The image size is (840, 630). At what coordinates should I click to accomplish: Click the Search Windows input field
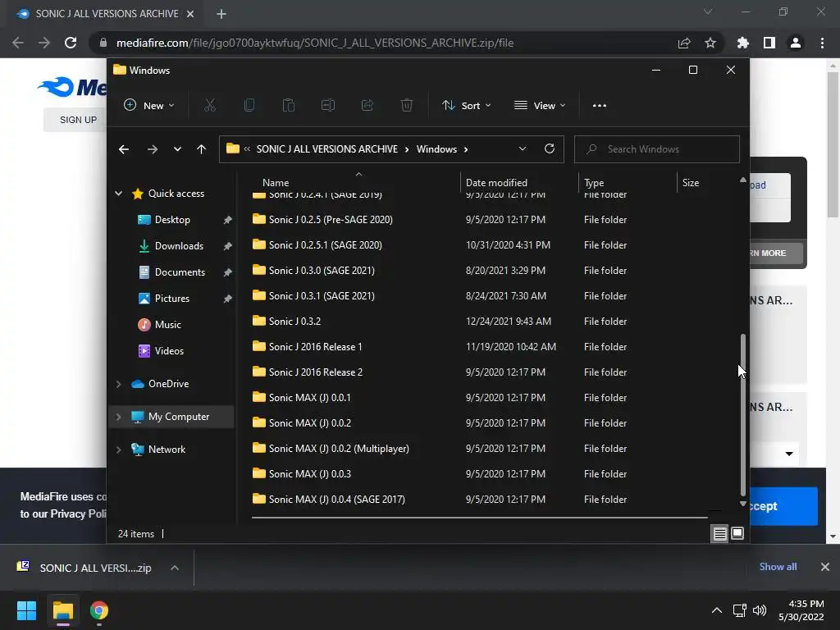click(x=657, y=149)
